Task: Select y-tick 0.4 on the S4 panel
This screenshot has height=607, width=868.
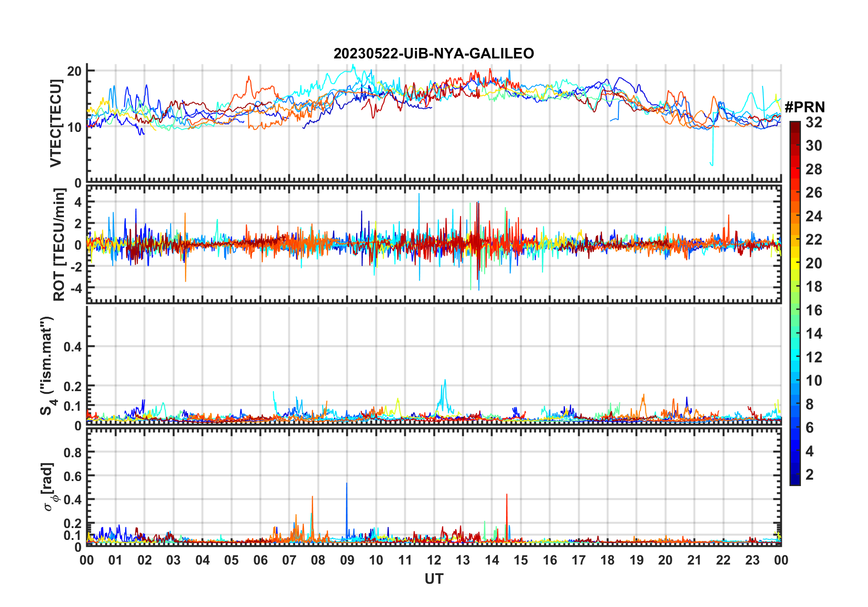Action: (73, 346)
